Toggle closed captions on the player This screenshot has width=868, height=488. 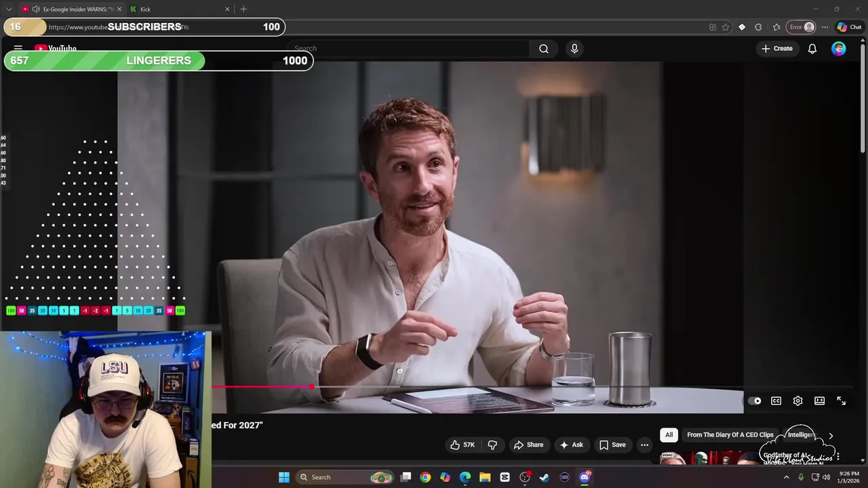(776, 401)
